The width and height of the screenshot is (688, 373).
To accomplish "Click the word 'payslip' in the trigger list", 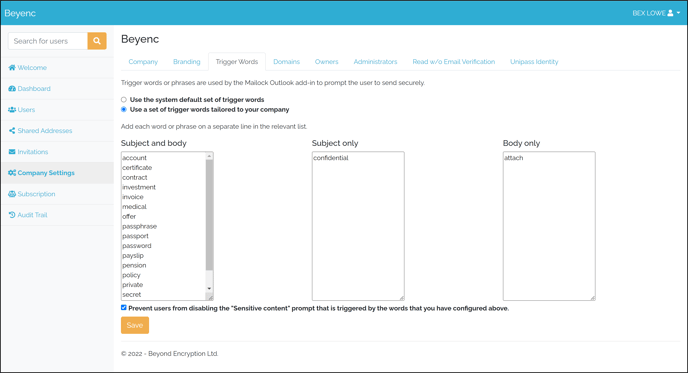I will coord(133,255).
